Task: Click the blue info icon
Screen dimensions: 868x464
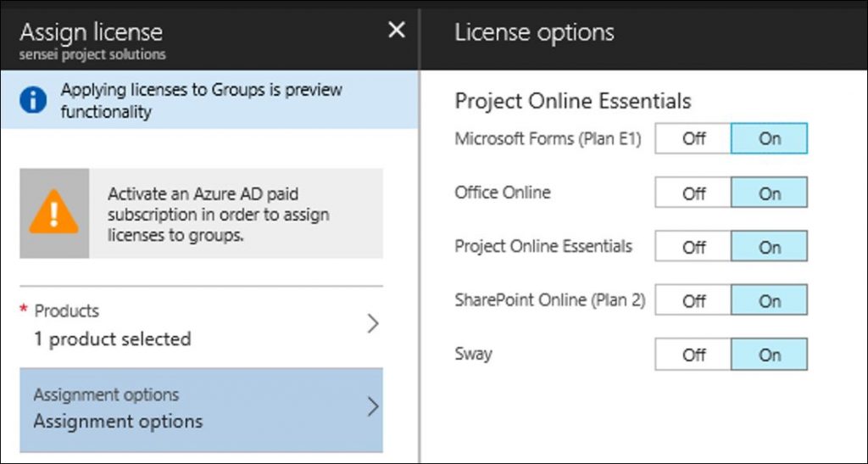Action: pos(33,100)
